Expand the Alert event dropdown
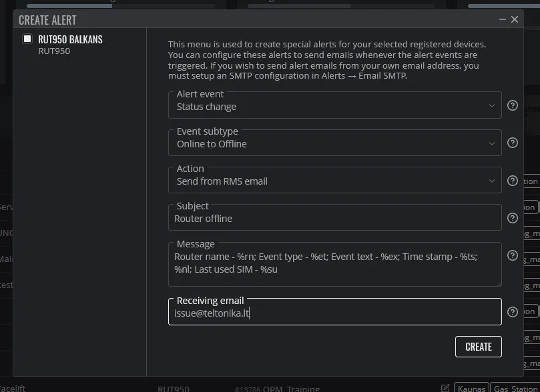 pyautogui.click(x=334, y=105)
